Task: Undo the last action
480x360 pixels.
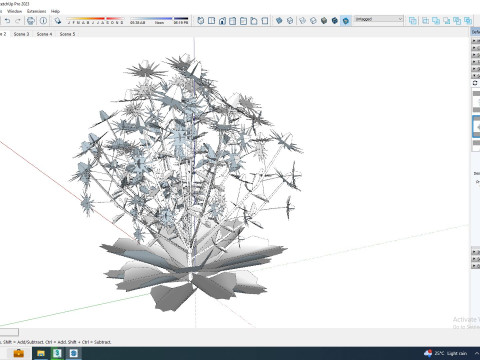Action: (7, 21)
